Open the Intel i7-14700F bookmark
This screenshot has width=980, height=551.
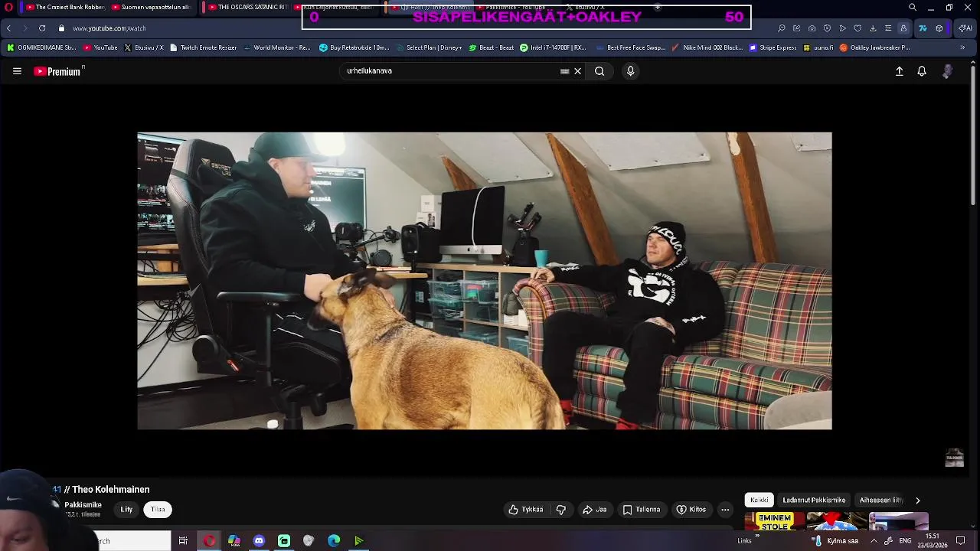click(x=553, y=47)
